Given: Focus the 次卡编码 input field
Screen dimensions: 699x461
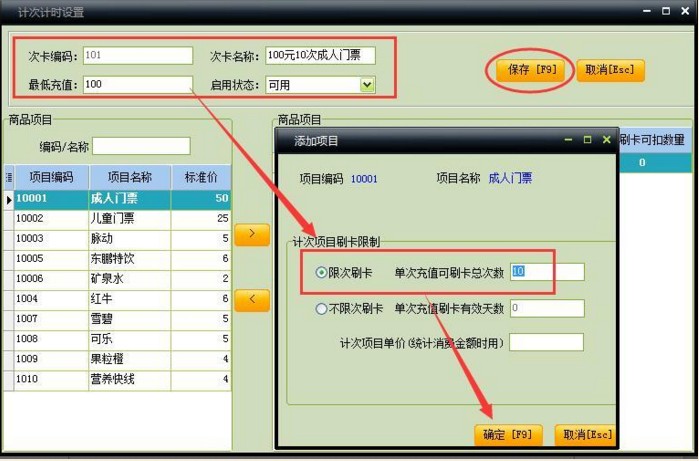Looking at the screenshot, I should click(x=138, y=56).
